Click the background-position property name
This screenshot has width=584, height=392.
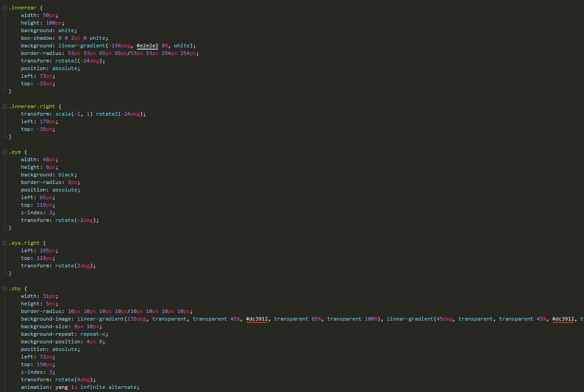(x=52, y=342)
